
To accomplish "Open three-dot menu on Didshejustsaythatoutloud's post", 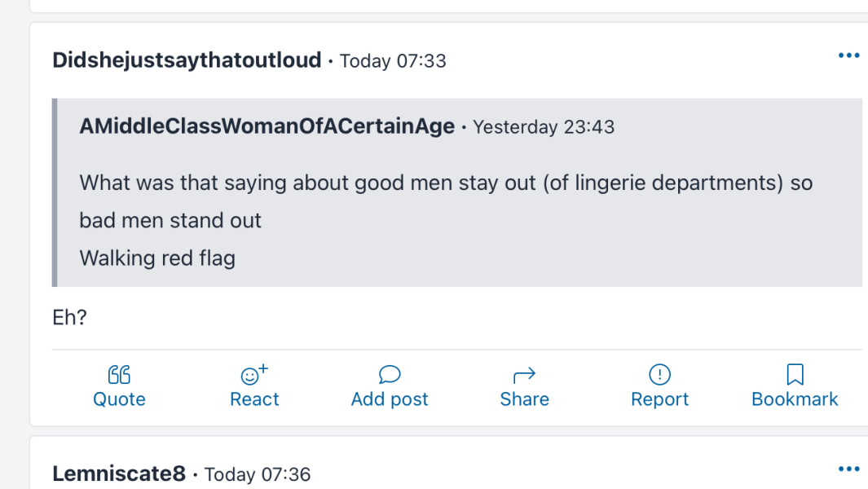I will [848, 56].
